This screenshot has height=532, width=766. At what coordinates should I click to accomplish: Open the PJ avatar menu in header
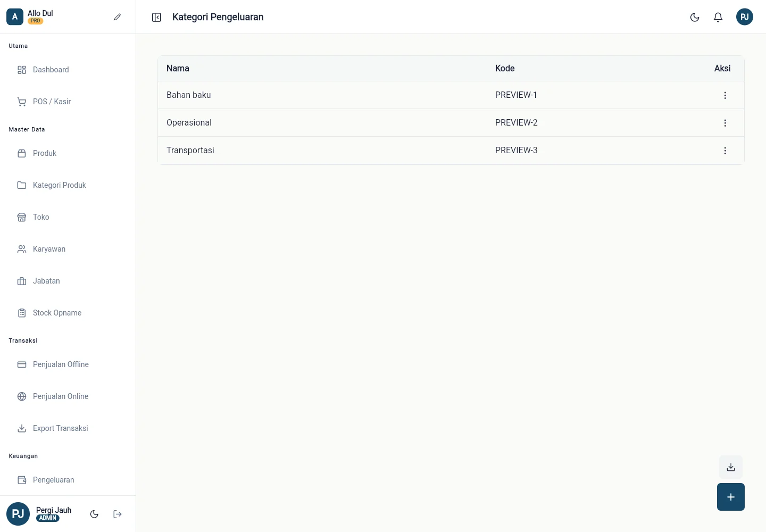[745, 17]
